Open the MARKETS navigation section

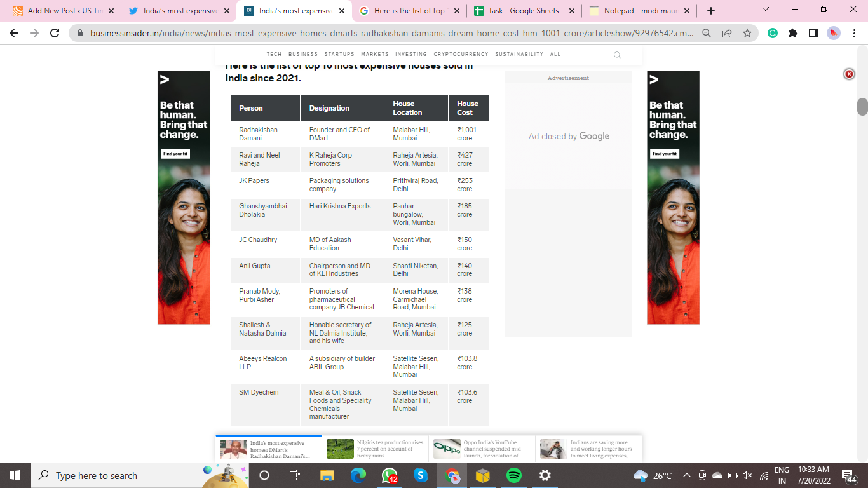(375, 55)
